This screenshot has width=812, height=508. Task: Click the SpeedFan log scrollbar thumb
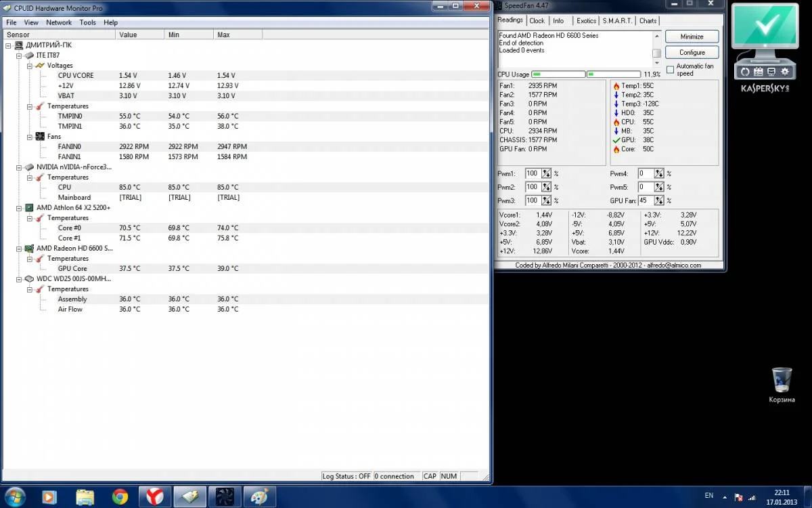[x=657, y=53]
